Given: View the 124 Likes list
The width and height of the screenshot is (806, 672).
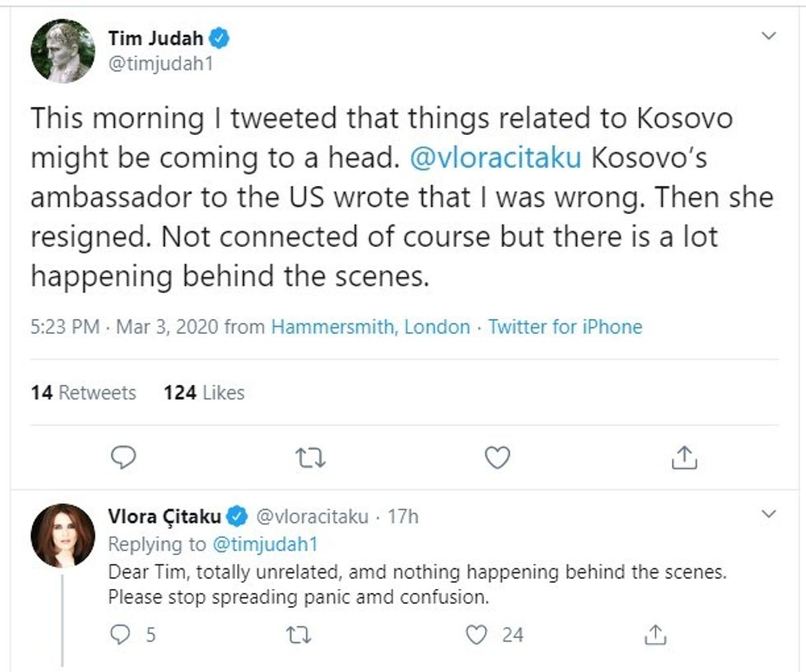Looking at the screenshot, I should [204, 392].
